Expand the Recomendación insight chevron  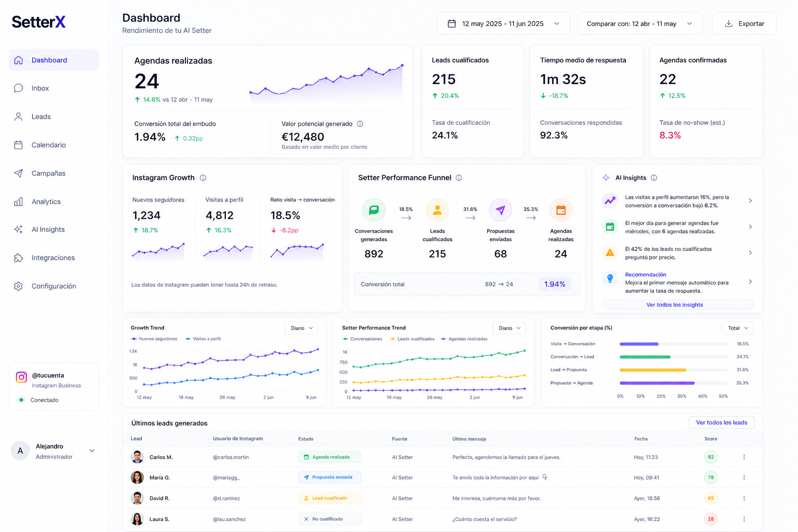pos(750,282)
